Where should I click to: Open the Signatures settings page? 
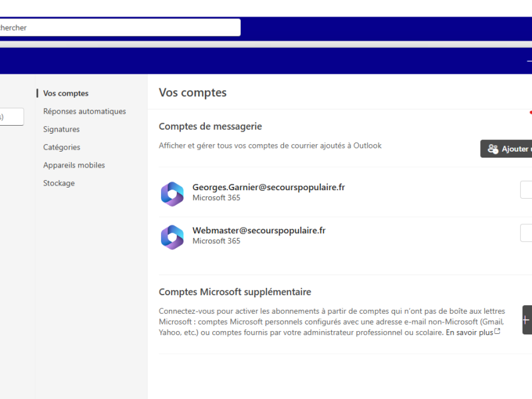(61, 129)
